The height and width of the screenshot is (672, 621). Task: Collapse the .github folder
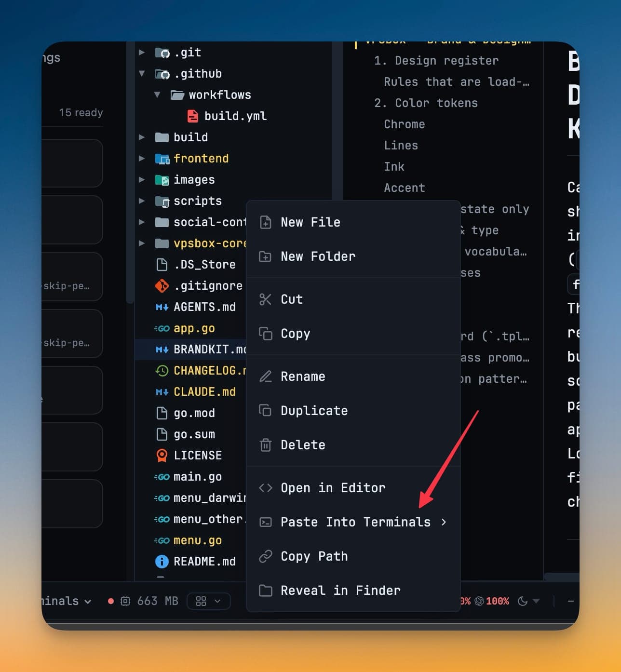click(x=142, y=74)
